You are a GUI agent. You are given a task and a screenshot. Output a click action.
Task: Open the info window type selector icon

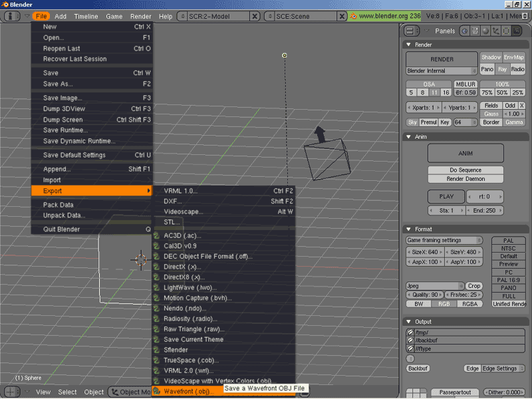click(x=11, y=16)
